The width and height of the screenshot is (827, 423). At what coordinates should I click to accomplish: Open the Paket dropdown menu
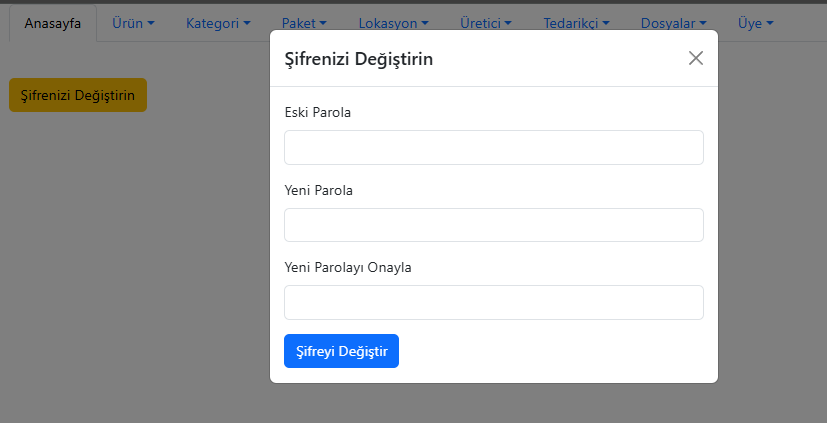pos(304,22)
